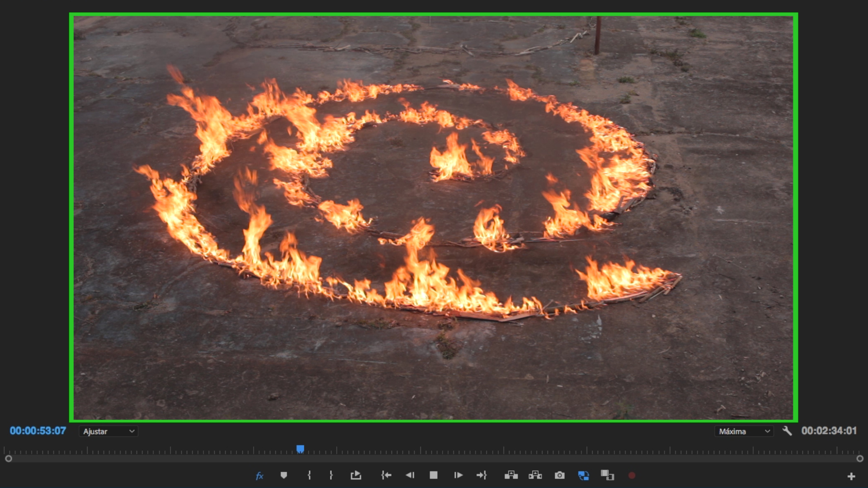Click the Mark Out brace icon

click(331, 475)
